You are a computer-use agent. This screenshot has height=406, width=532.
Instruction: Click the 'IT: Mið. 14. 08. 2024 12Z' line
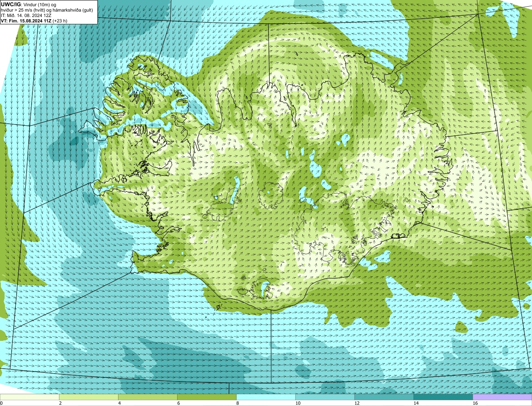(26, 15)
